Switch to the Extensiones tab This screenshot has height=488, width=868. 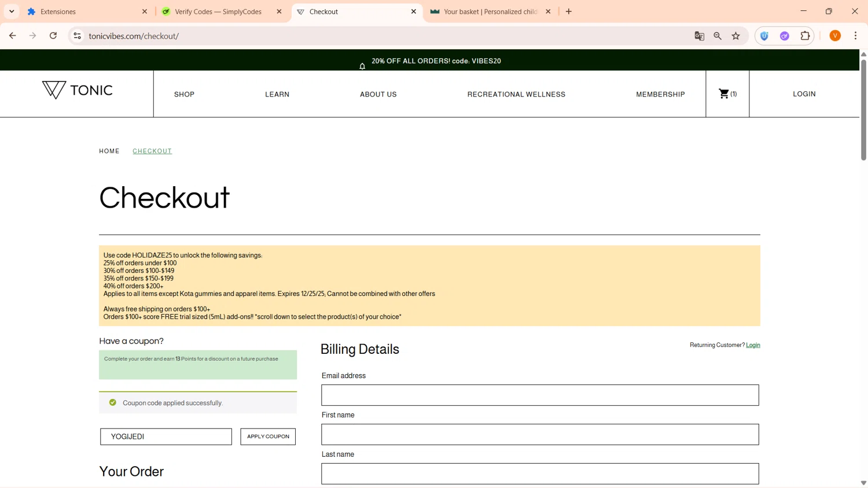click(x=87, y=12)
